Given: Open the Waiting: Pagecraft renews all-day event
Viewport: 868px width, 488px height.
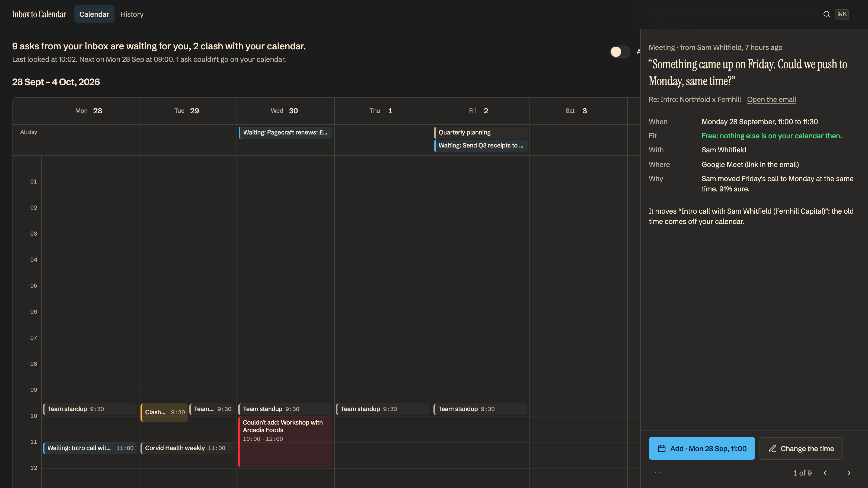Looking at the screenshot, I should click(x=285, y=132).
